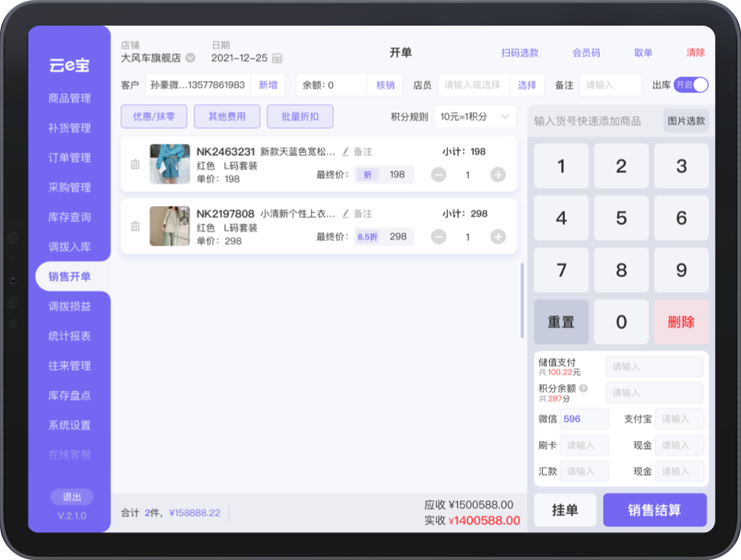Focus the 刷卡 input field
This screenshot has height=560, width=741.
(x=584, y=445)
